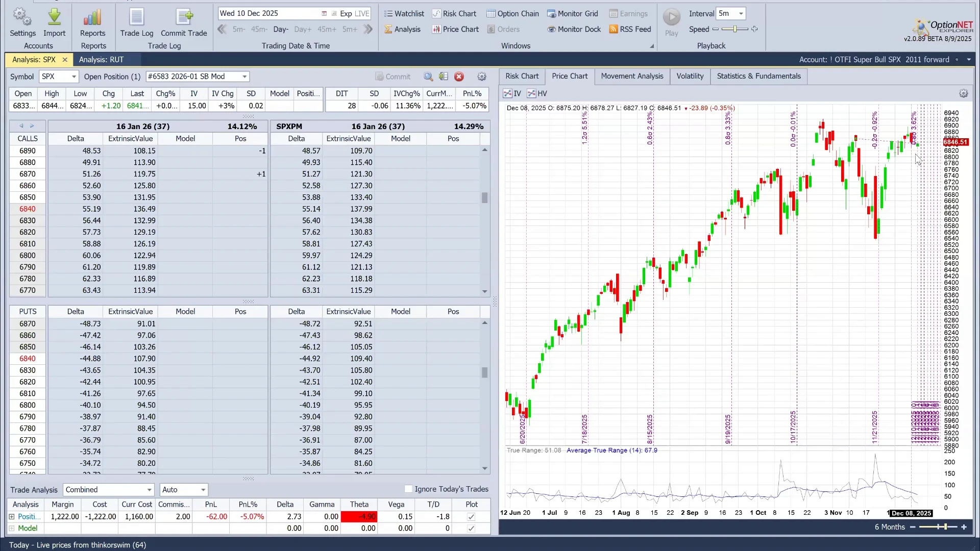Open the Auto dropdown in Trade Analysis
Image resolution: width=980 pixels, height=551 pixels.
click(x=184, y=490)
